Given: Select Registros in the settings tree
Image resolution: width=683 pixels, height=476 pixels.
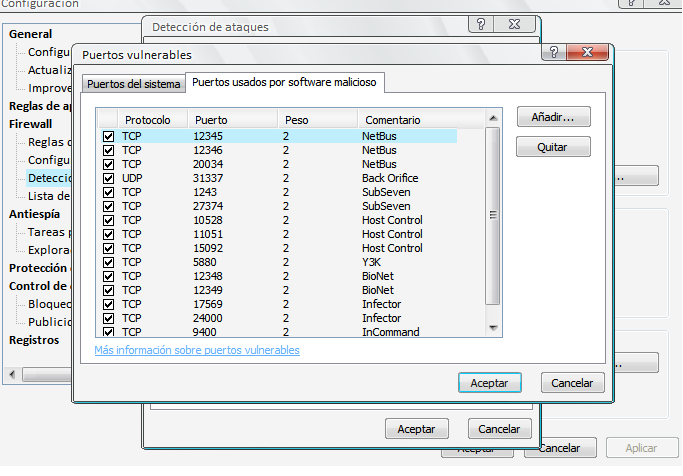Looking at the screenshot, I should click(34, 340).
